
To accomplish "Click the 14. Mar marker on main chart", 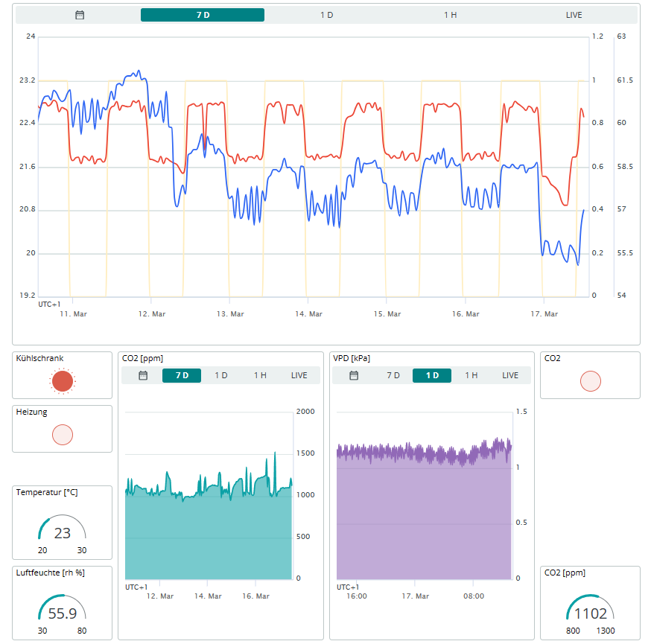I will 308,314.
